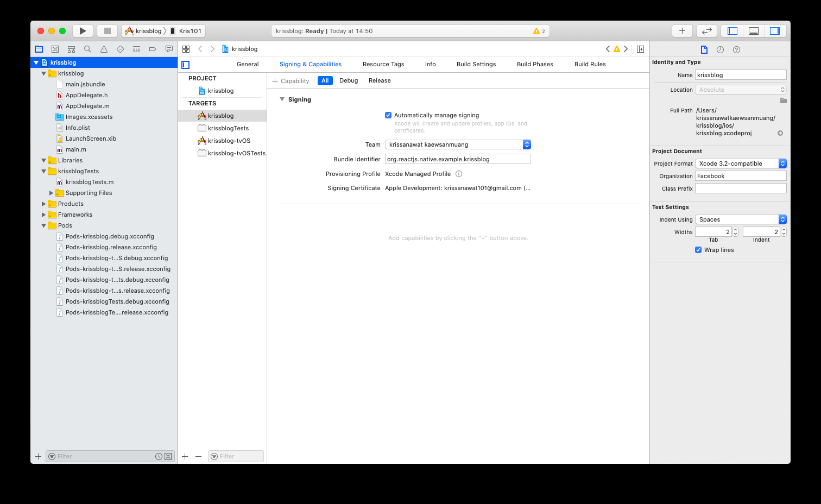The image size is (821, 504).
Task: Expand the Supporting Files group
Action: 51,193
